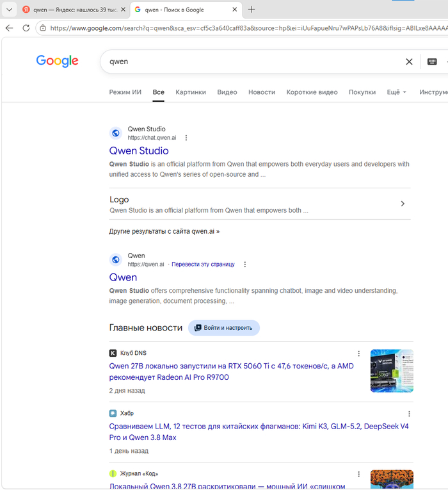The image size is (448, 490).
Task: Open the Qwen 27B RTX 5060 Ti article
Action: [231, 372]
